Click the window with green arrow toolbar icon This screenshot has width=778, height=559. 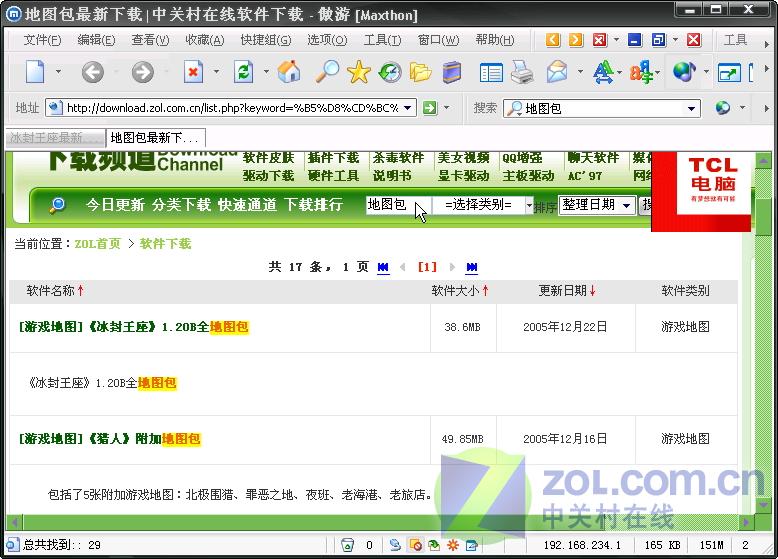point(729,73)
